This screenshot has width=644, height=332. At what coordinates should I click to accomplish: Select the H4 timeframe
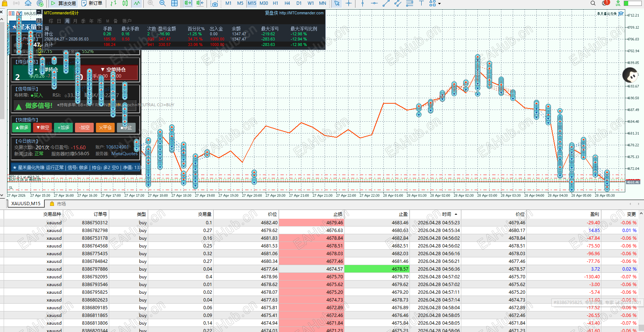coord(287,3)
